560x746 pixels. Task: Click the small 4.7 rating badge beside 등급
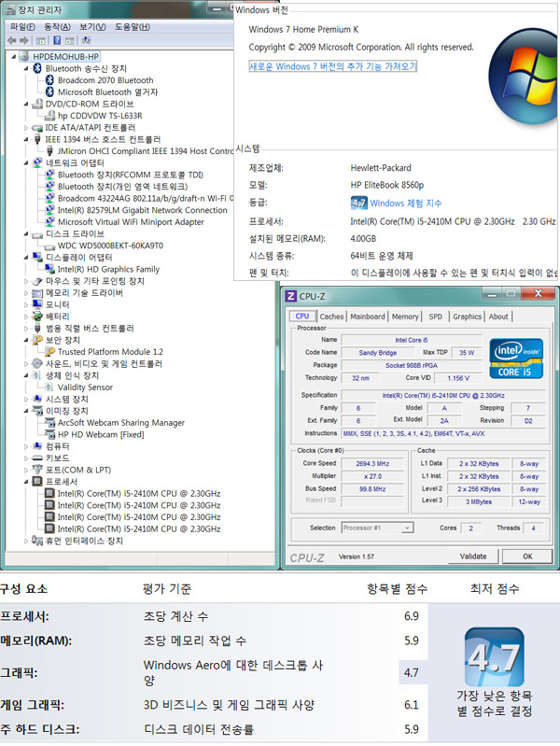coord(358,204)
